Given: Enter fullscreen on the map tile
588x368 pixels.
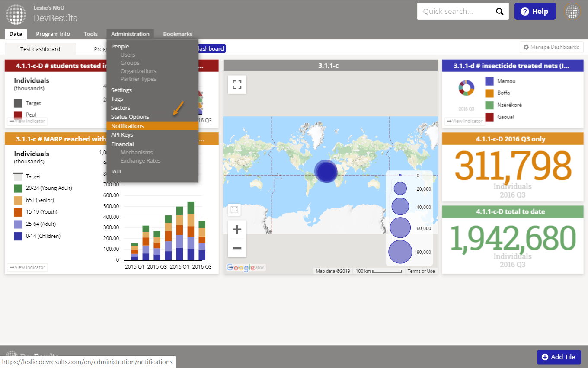Looking at the screenshot, I should pos(237,84).
